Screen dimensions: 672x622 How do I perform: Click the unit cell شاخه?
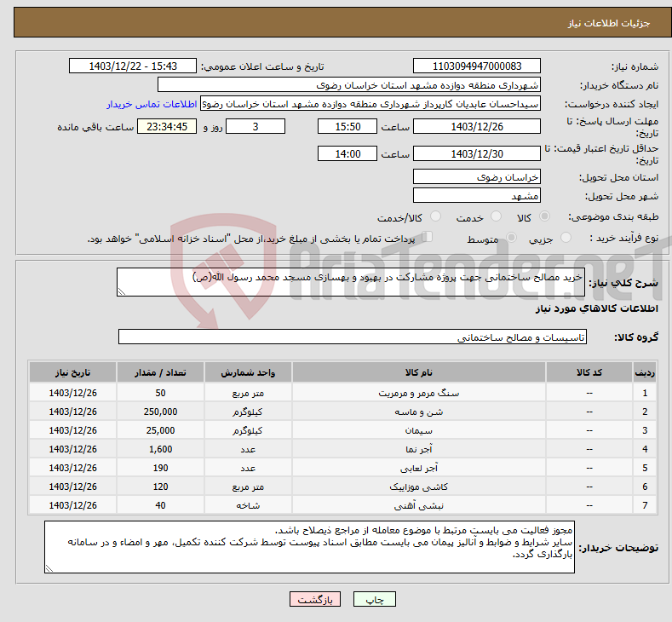coord(248,506)
